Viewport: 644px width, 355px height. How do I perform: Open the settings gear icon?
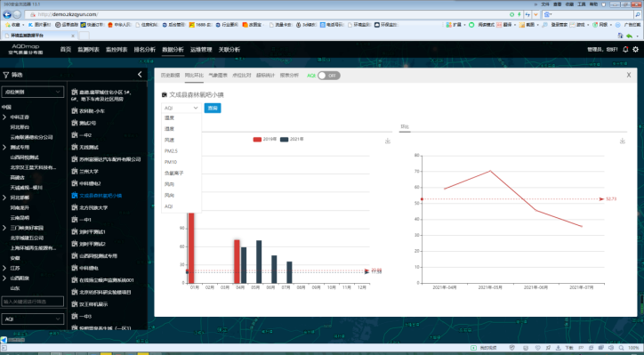(x=636, y=49)
